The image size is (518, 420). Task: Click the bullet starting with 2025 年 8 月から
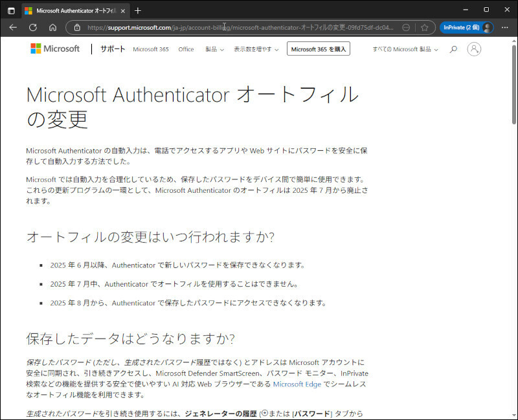(x=188, y=303)
